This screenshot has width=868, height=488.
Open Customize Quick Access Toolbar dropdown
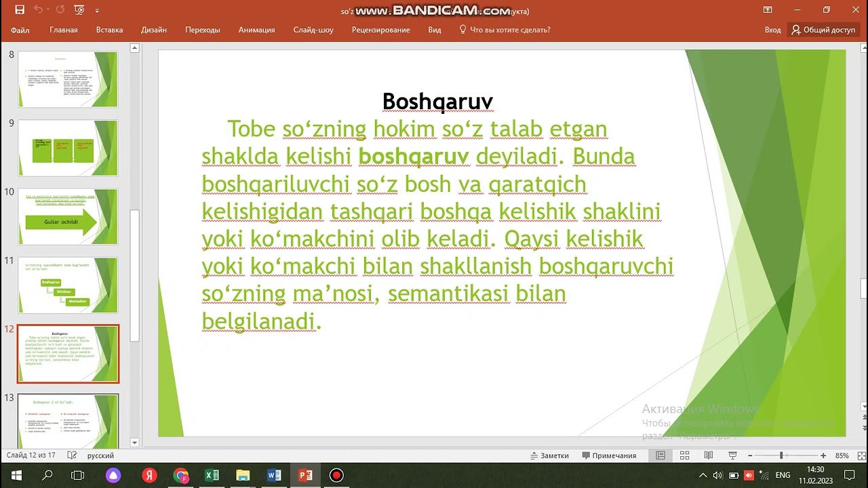[97, 12]
